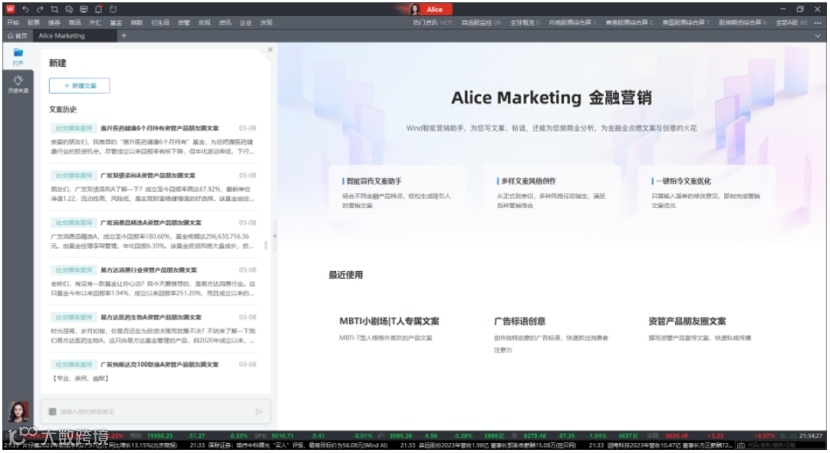Open 热门资讯 HOT shortcut

[x=432, y=23]
